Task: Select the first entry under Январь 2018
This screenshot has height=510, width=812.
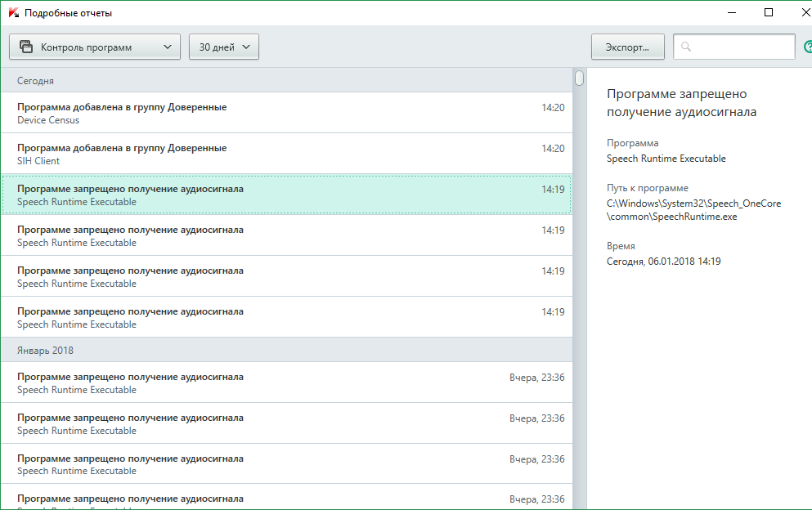Action: click(286, 382)
